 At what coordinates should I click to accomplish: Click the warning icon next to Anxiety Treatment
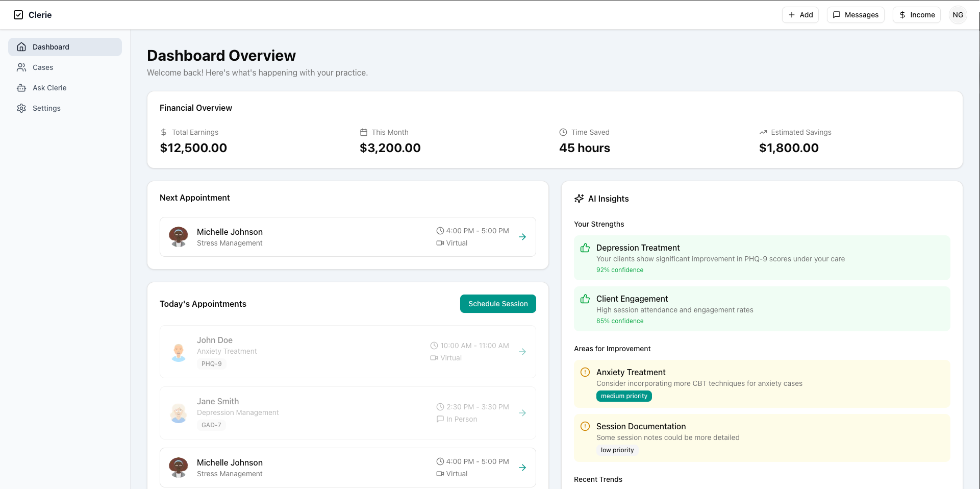(x=585, y=373)
